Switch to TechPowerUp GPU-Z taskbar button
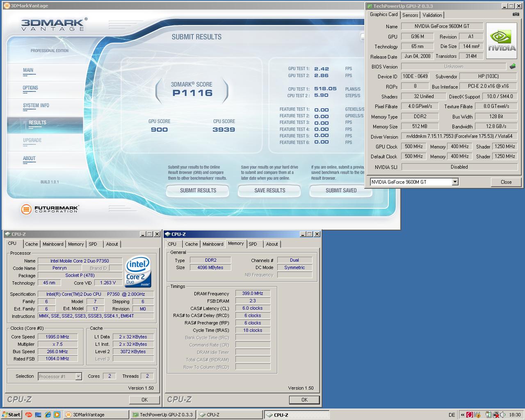Image resolution: width=525 pixels, height=420 pixels. tap(163, 415)
